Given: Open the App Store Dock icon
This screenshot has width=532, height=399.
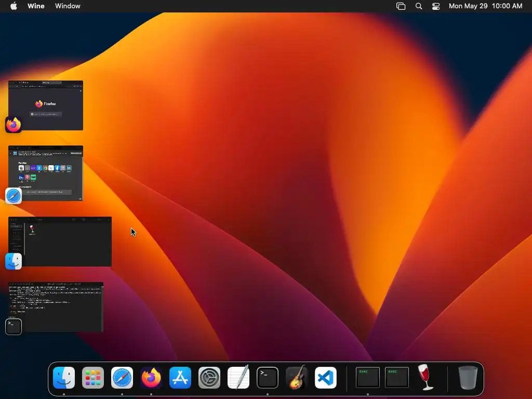Looking at the screenshot, I should (180, 378).
